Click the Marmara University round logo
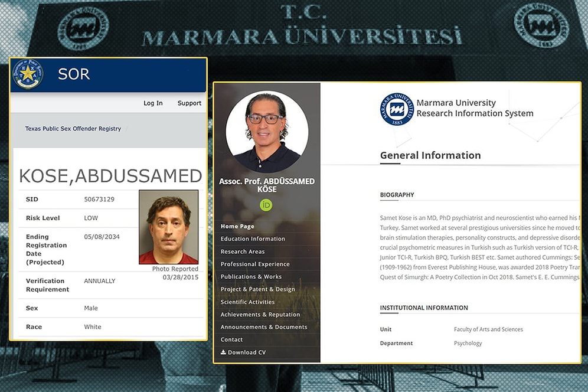This screenshot has height=392, width=588. (397, 109)
